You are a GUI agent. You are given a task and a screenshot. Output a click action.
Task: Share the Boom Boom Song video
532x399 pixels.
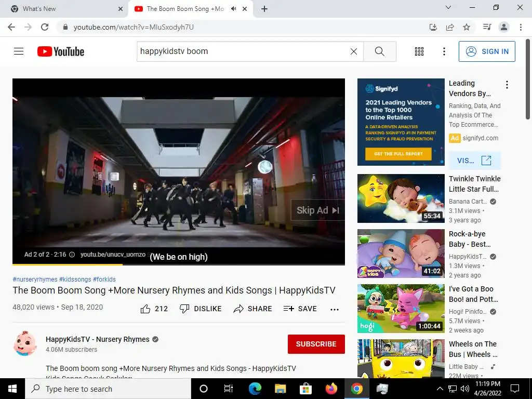pyautogui.click(x=253, y=309)
